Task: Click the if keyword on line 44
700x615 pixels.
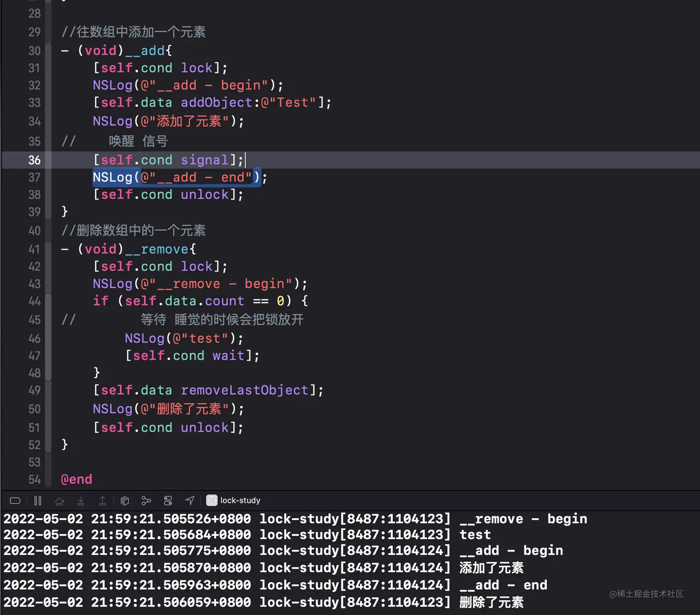Action: 100,301
